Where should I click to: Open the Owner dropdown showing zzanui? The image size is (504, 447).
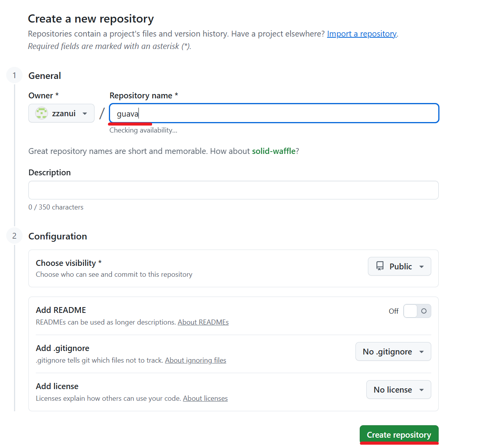61,113
